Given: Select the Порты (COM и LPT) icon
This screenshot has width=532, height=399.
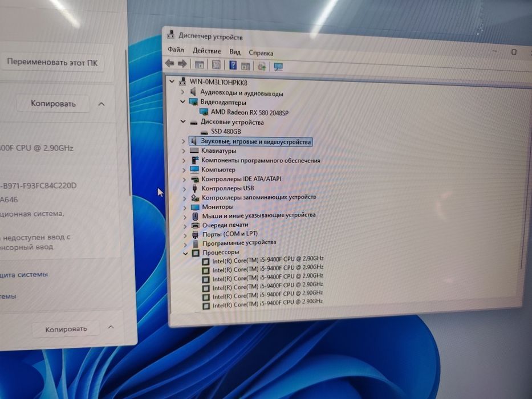Looking at the screenshot, I should (x=196, y=234).
